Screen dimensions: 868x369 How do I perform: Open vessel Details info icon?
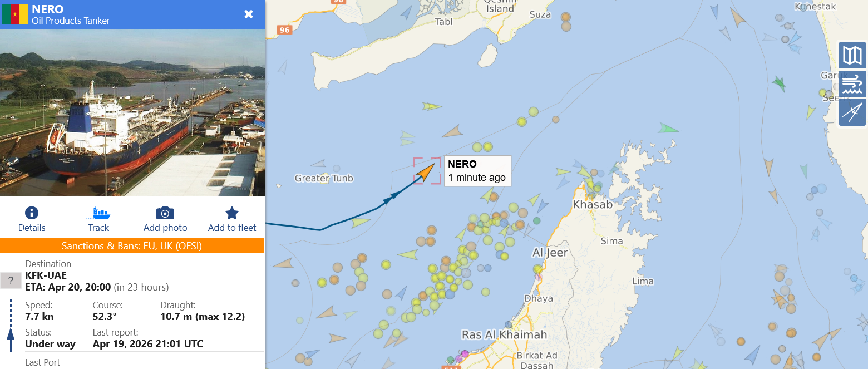[x=32, y=213]
